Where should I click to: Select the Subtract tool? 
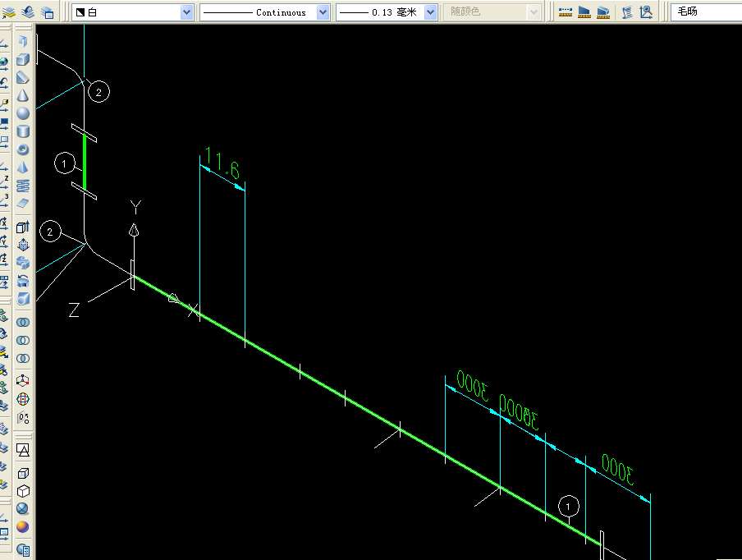[x=23, y=341]
